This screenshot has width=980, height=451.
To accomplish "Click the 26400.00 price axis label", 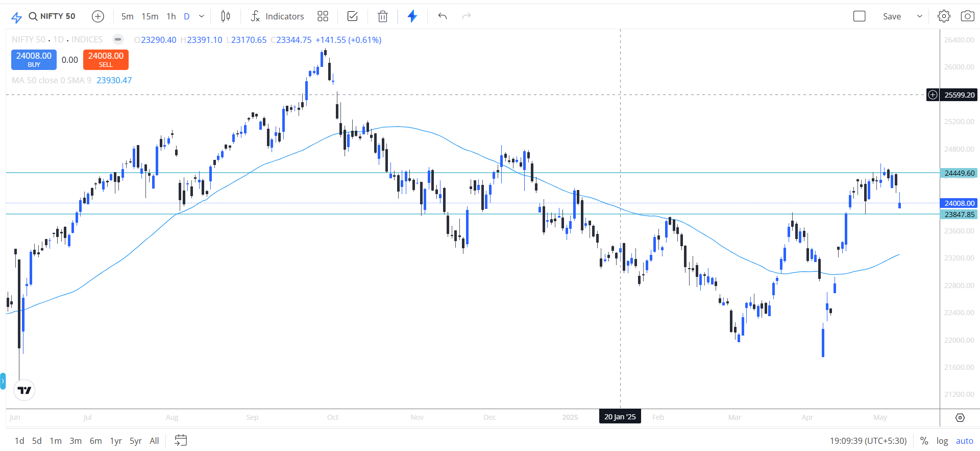I will (959, 40).
